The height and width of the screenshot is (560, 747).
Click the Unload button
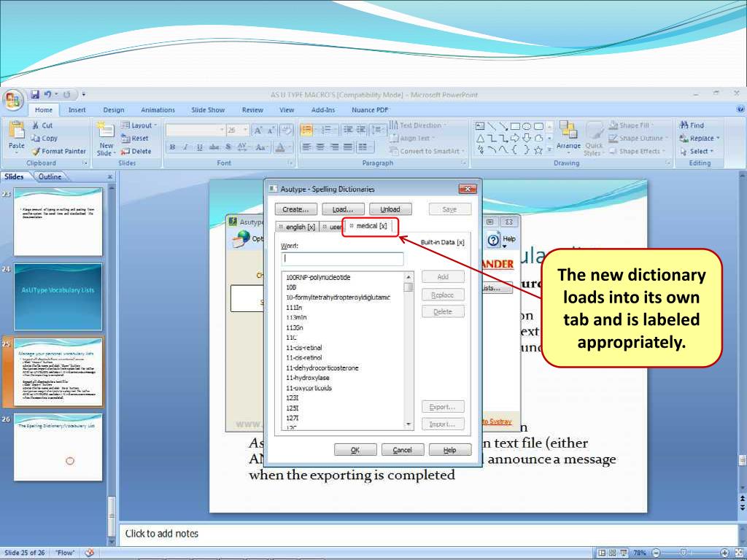pyautogui.click(x=390, y=209)
